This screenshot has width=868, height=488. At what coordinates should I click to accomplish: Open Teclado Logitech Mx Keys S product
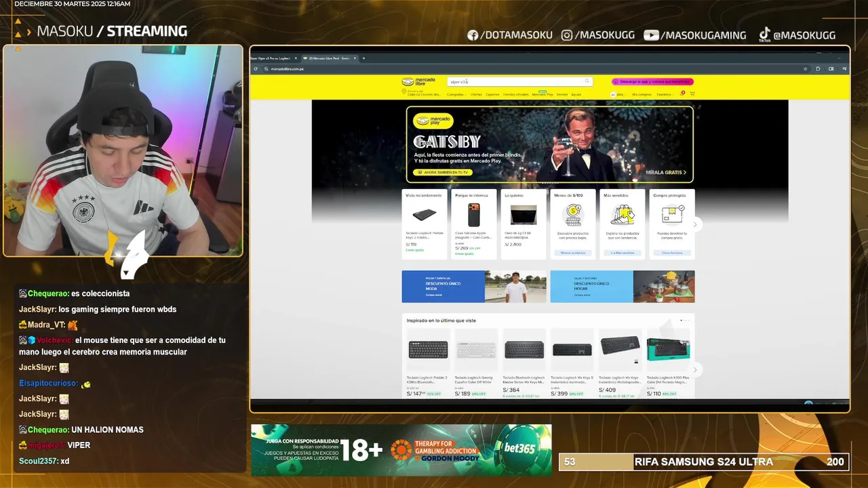click(572, 363)
